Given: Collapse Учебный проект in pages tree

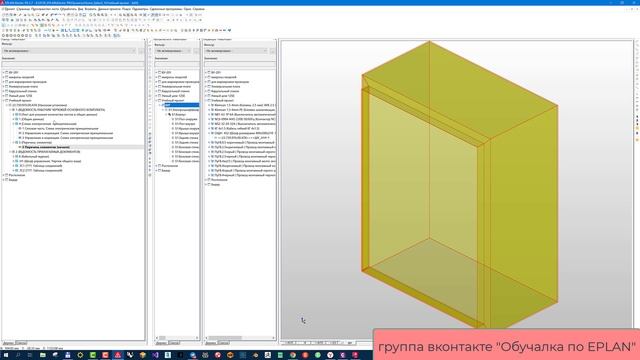Looking at the screenshot, I should point(4,100).
